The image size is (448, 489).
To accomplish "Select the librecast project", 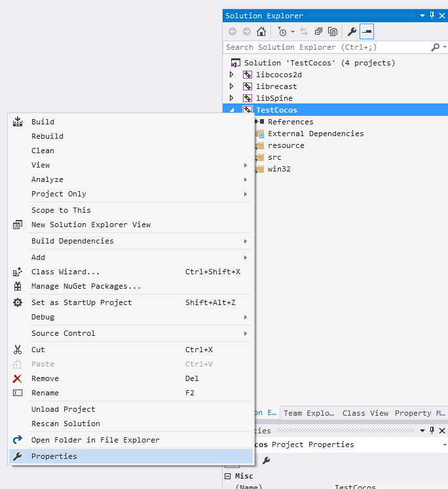I will (x=276, y=86).
